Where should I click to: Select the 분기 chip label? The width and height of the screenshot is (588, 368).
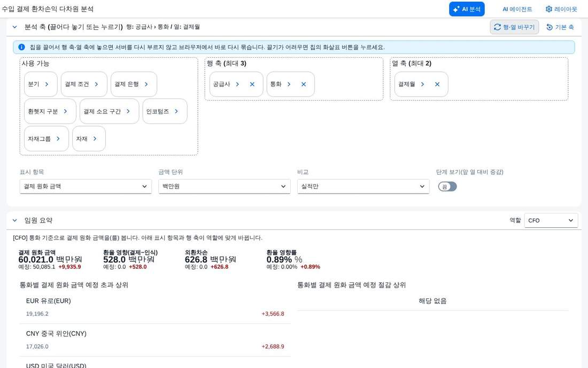point(34,85)
